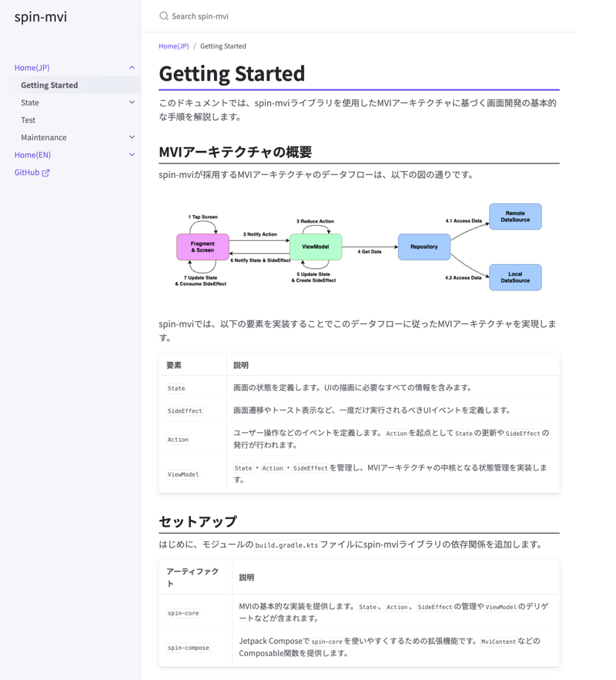
Task: Click Fragment & Screen box in diagram
Action: (203, 246)
